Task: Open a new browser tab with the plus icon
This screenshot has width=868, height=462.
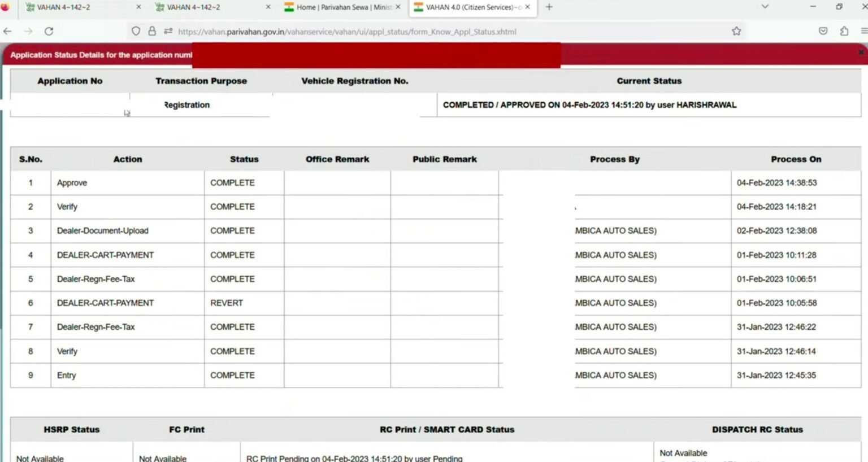Action: 548,7
